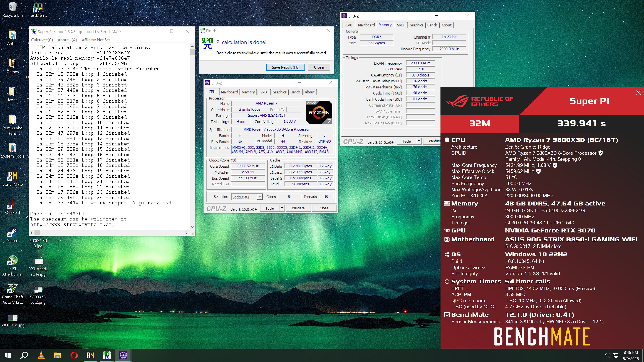
Task: Click Save Result (F6) button
Action: click(285, 67)
